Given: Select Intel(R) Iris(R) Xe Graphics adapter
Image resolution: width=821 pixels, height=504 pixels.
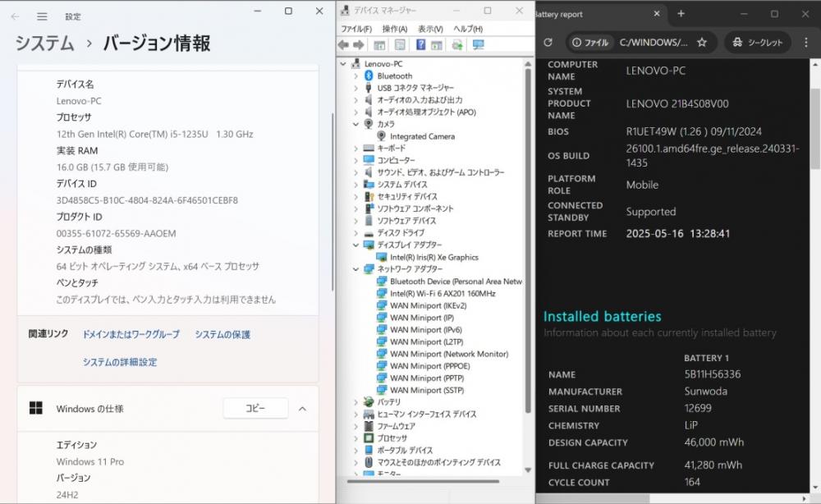Looking at the screenshot, I should 434,257.
